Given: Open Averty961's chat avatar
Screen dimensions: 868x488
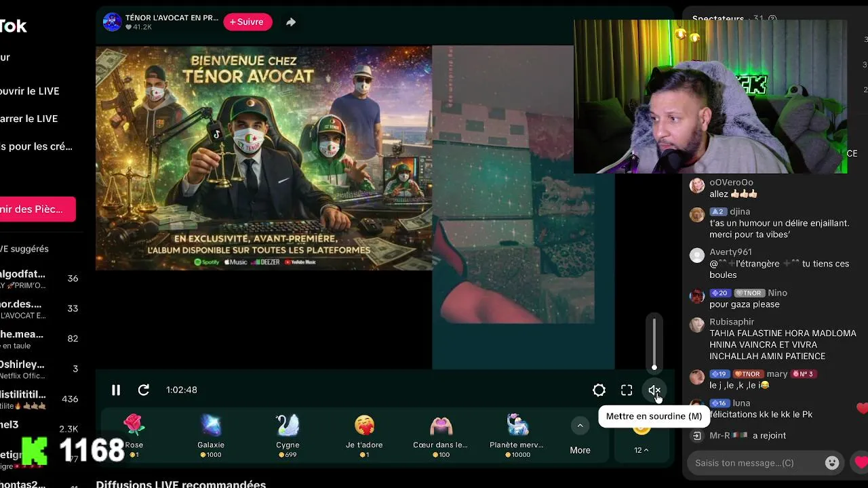Looking at the screenshot, I should tap(697, 256).
